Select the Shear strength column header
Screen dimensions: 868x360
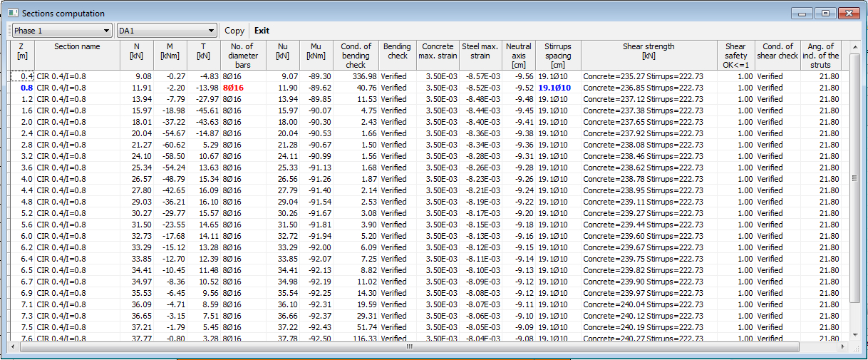click(x=648, y=51)
